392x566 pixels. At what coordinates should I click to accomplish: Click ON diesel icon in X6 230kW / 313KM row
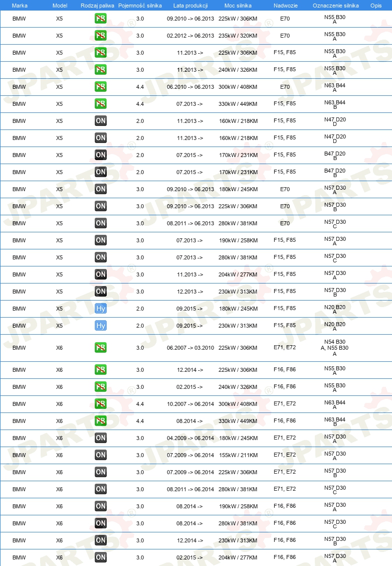[101, 540]
